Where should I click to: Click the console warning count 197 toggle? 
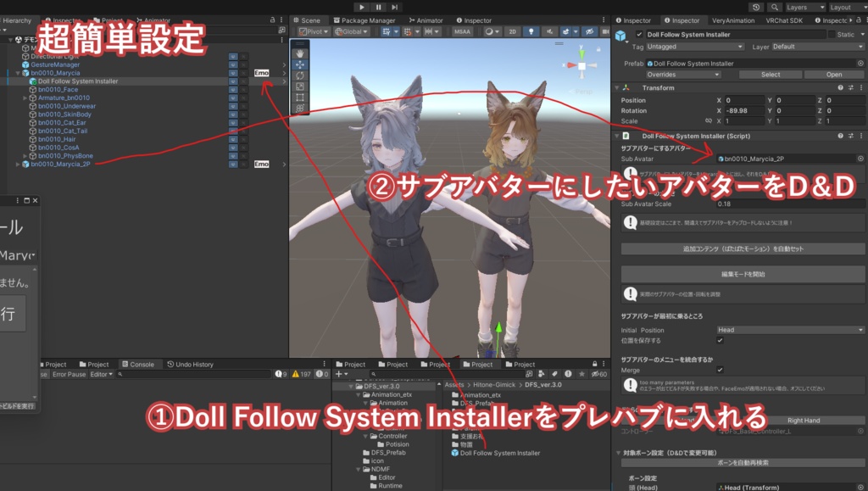(x=302, y=374)
